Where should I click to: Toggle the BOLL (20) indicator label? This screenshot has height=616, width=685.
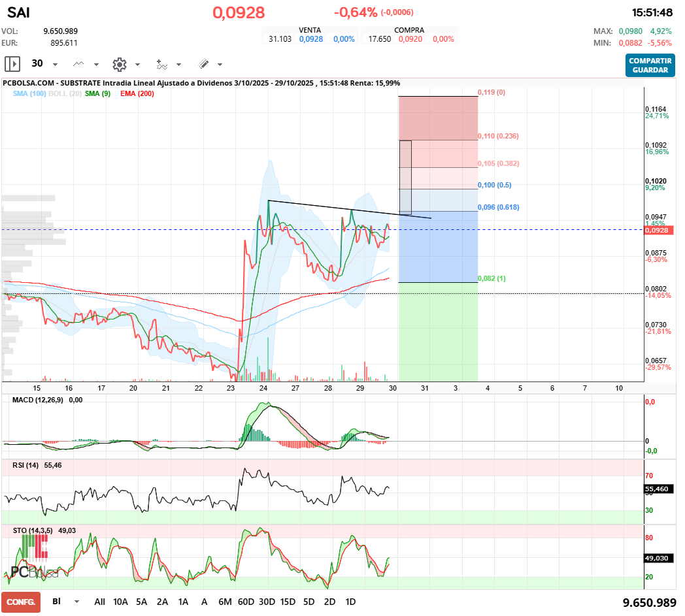pyautogui.click(x=65, y=93)
